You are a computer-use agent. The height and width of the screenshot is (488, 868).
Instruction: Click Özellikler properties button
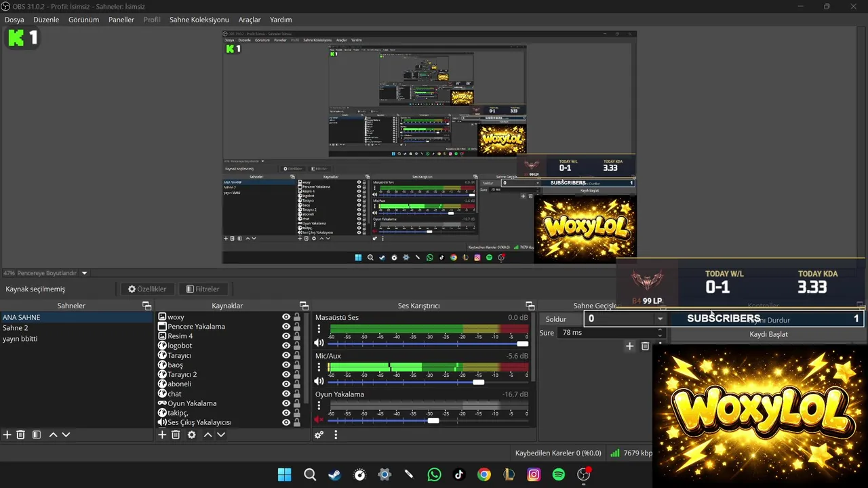coord(147,289)
